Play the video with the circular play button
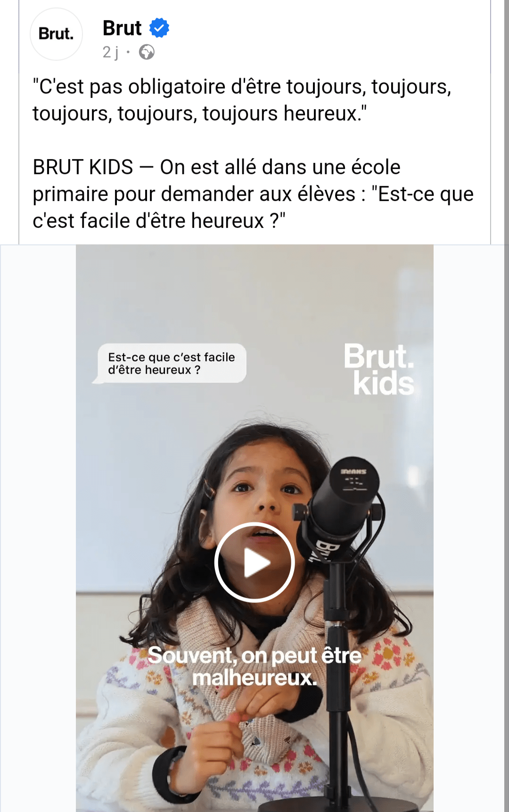 coord(254,562)
